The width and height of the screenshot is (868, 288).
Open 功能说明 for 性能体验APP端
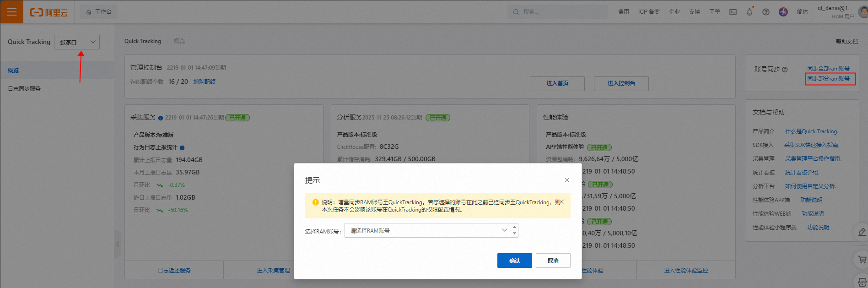(x=811, y=200)
